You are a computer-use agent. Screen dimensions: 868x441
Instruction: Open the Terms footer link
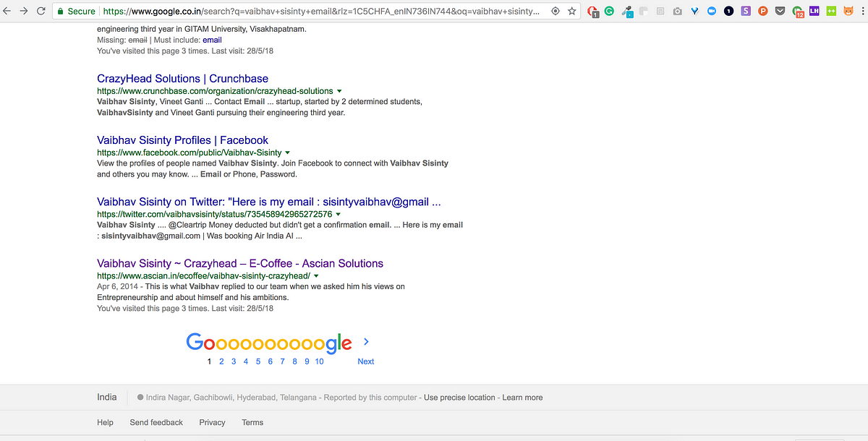[x=252, y=422]
